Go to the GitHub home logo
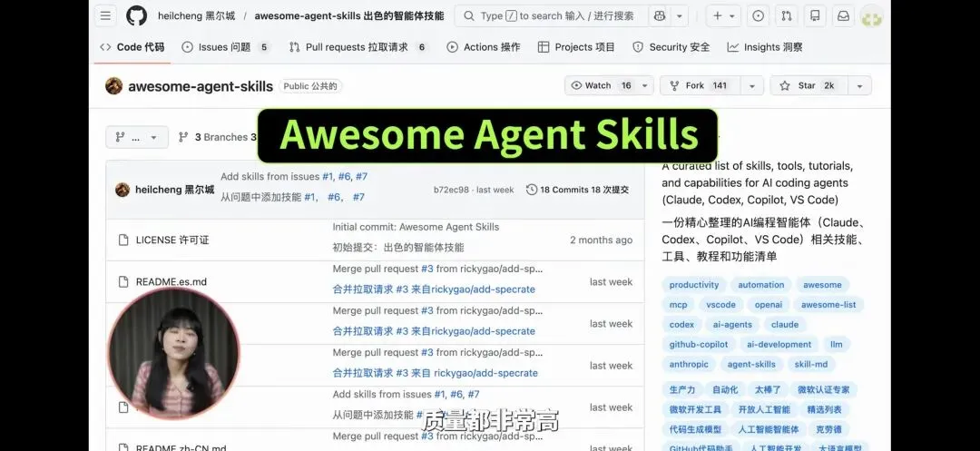Image resolution: width=980 pixels, height=451 pixels. [137, 15]
